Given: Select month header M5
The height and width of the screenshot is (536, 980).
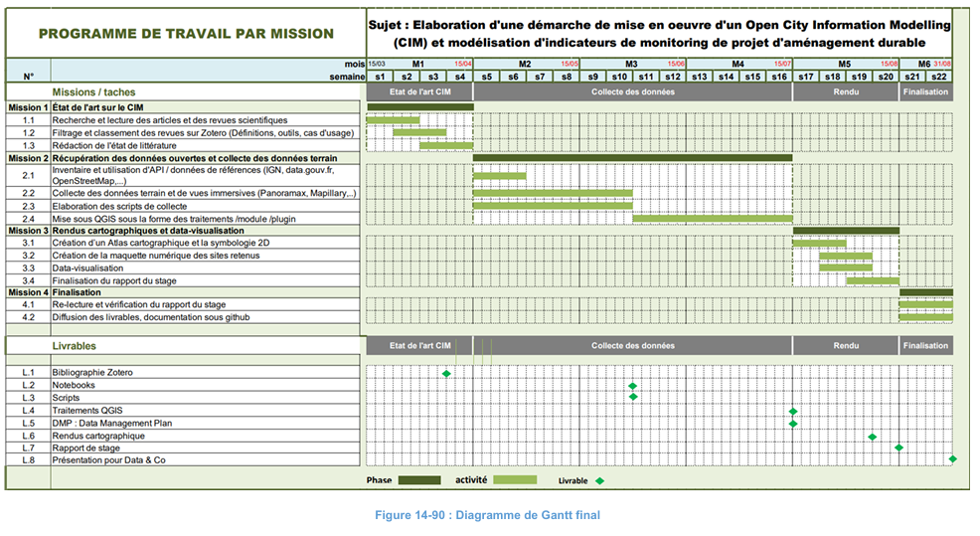Looking at the screenshot, I should (x=845, y=64).
